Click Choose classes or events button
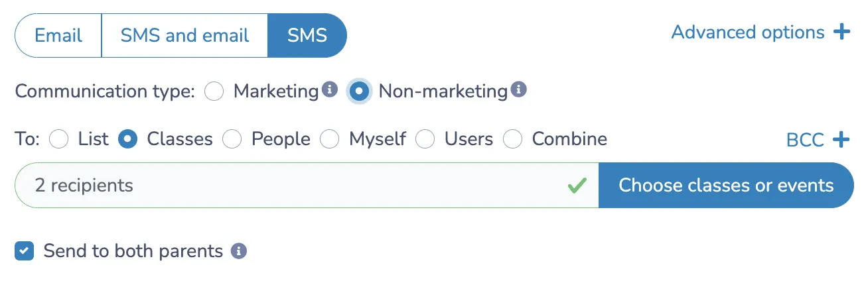 (x=726, y=186)
